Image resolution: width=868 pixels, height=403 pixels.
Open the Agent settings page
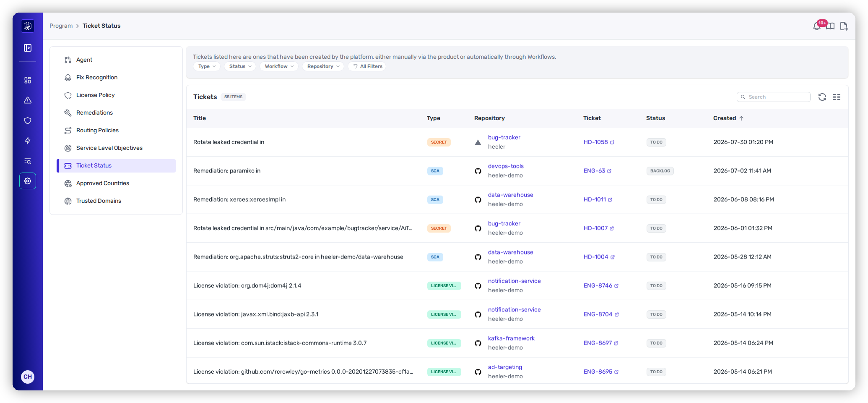click(x=116, y=60)
